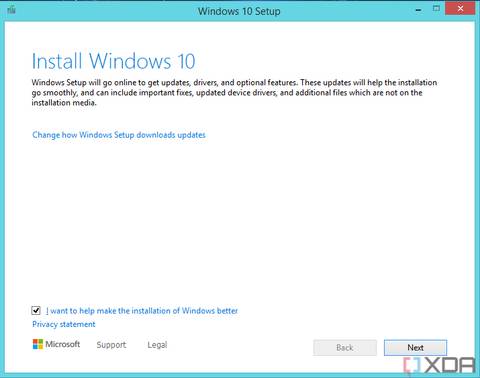The image size is (480, 378).
Task: Click the greyed-out Back button
Action: coord(345,348)
